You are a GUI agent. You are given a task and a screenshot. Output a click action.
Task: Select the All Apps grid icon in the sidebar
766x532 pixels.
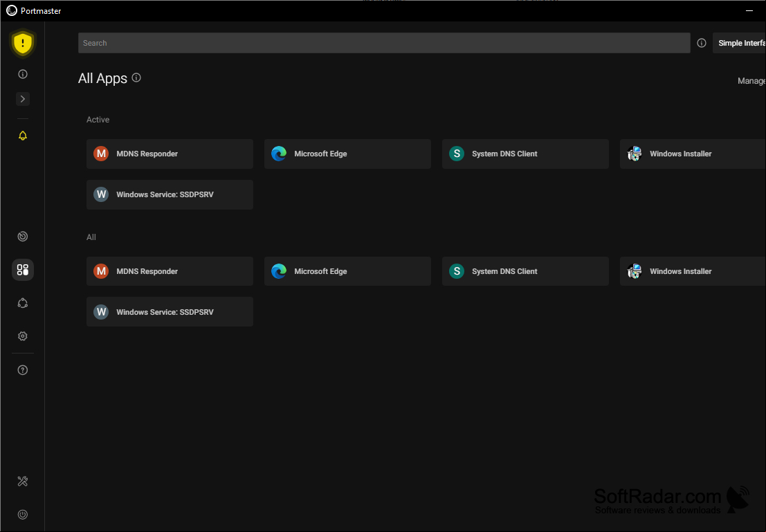tap(22, 270)
